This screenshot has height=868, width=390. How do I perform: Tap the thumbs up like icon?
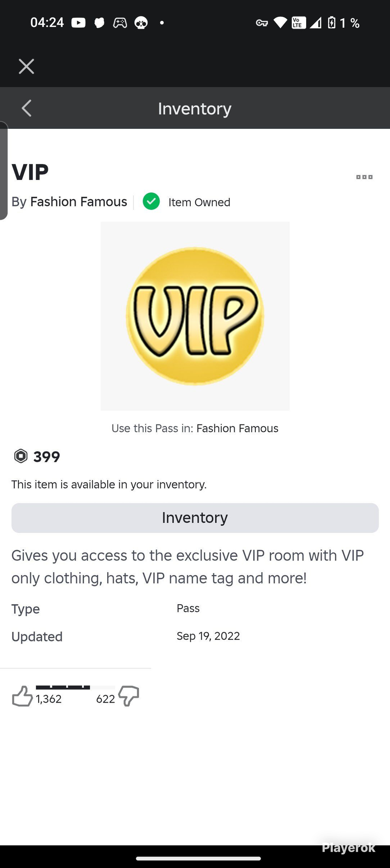click(22, 696)
